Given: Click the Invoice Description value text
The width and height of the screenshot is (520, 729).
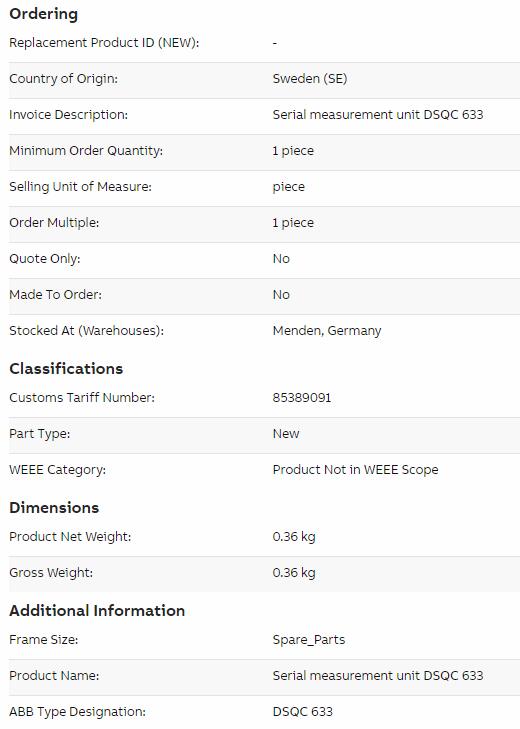Looking at the screenshot, I should point(378,114).
